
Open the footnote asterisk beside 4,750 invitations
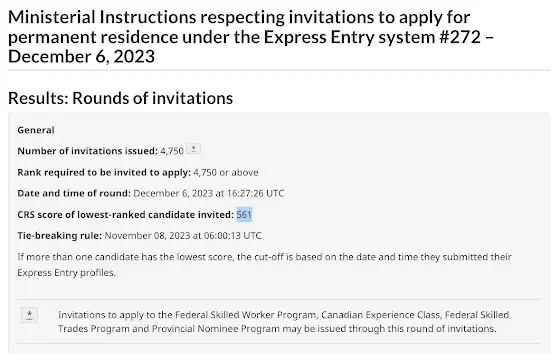[194, 149]
